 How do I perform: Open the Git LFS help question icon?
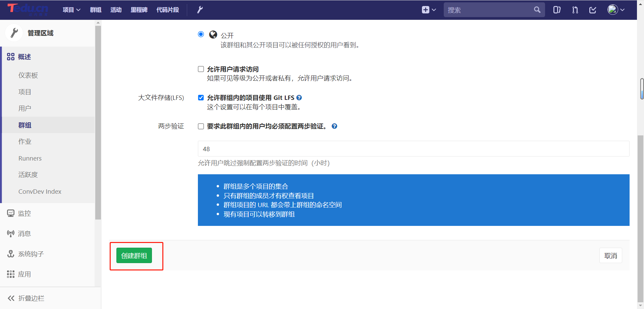tap(299, 98)
